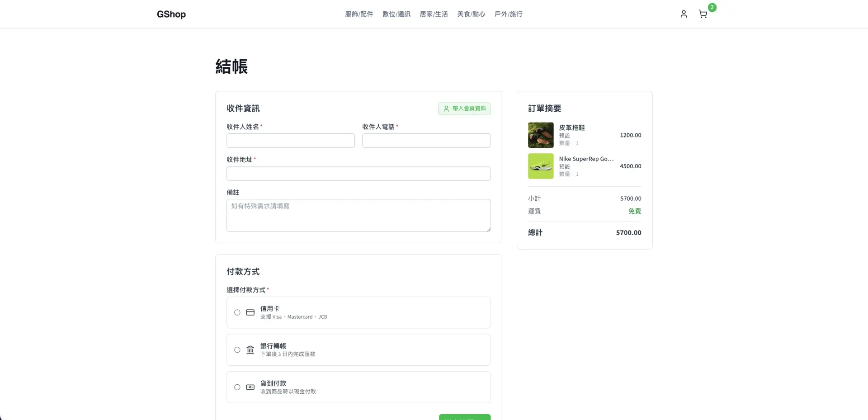Click the bank building icon
Image resolution: width=868 pixels, height=420 pixels.
point(250,350)
